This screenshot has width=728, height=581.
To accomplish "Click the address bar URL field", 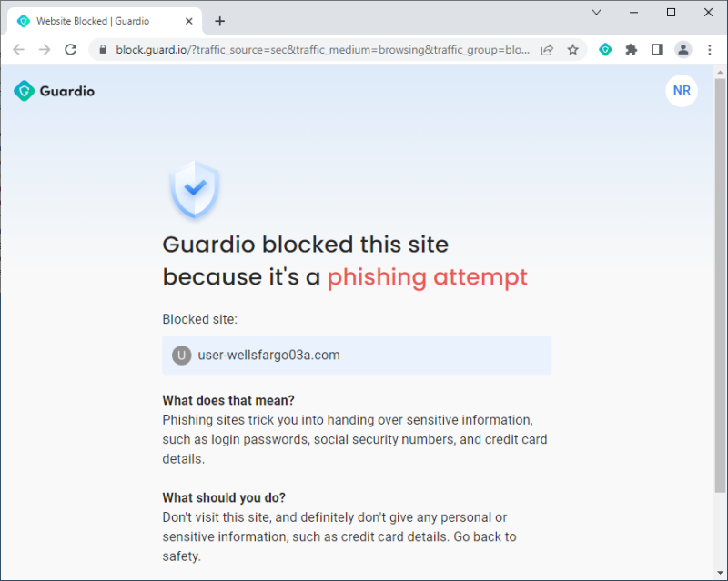I will click(x=323, y=50).
